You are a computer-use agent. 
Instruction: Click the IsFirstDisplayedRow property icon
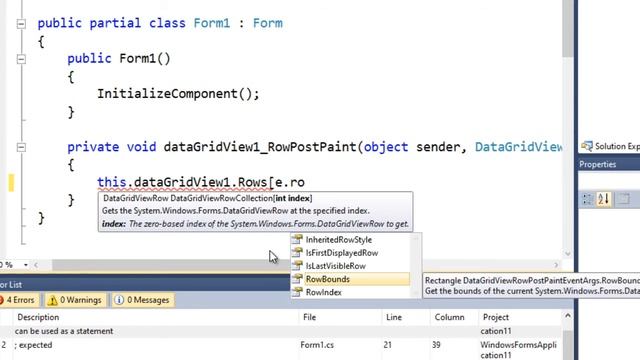pyautogui.click(x=297, y=252)
